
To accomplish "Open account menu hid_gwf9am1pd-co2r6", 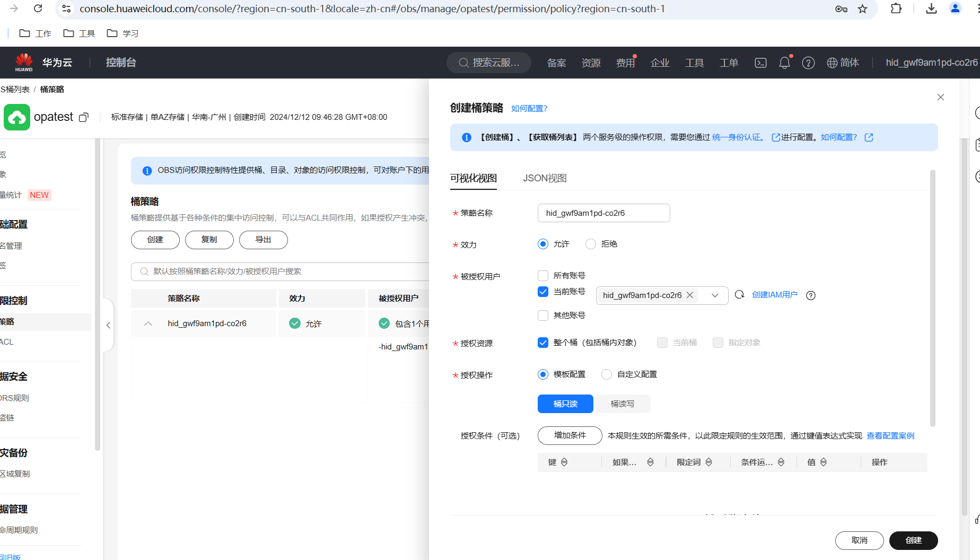I will tap(932, 63).
